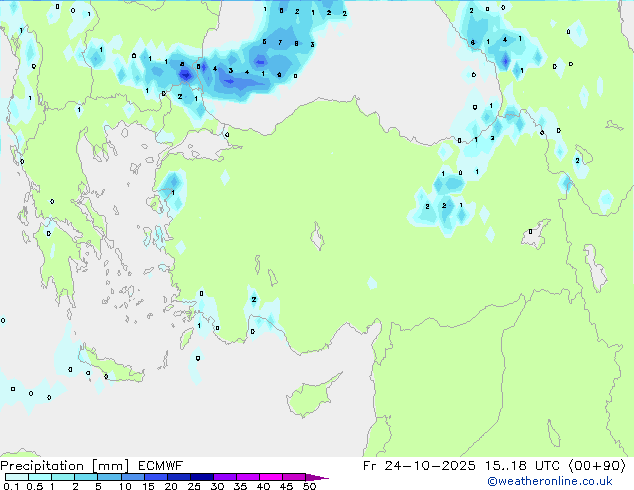The width and height of the screenshot is (634, 490).
Task: Select the 5–10 mm legend swatch
Action: [109, 477]
